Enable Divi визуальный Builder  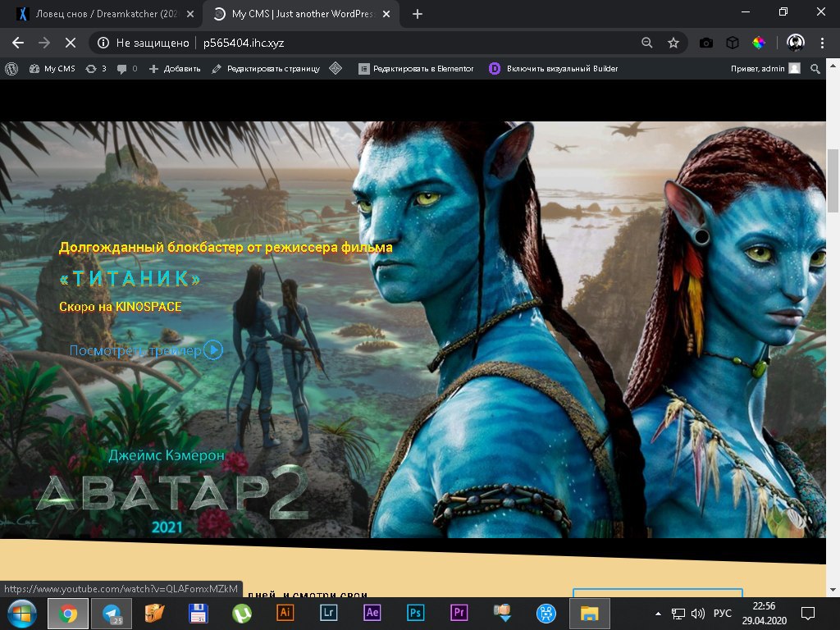(x=554, y=69)
